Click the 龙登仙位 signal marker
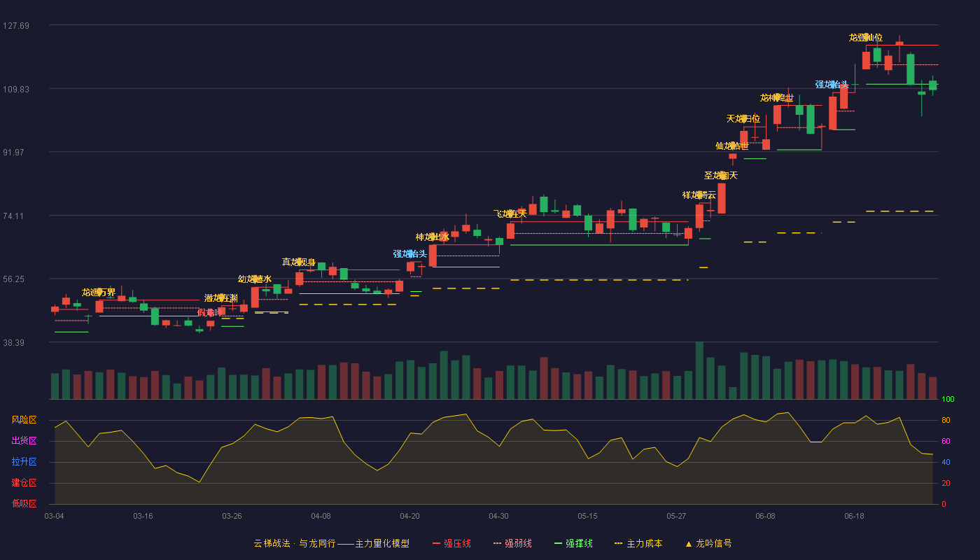The height and width of the screenshot is (560, 980). pos(866,37)
